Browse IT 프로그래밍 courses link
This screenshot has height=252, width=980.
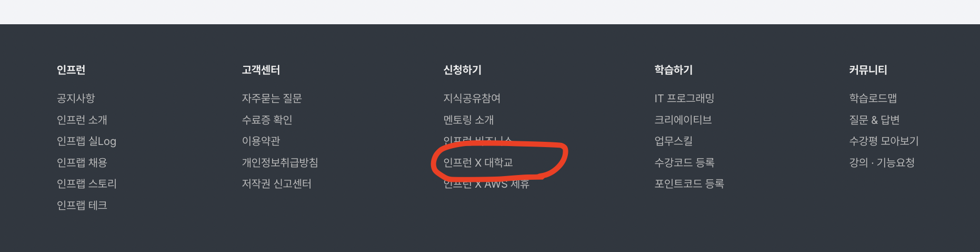pos(684,98)
